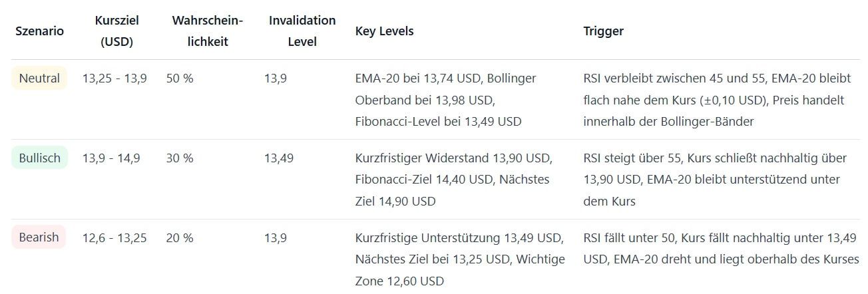Click the 50 % probability value

pos(180,78)
